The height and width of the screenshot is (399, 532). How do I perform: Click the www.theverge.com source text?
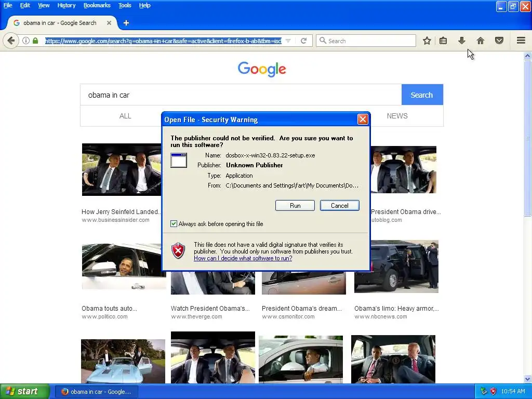[x=196, y=316]
